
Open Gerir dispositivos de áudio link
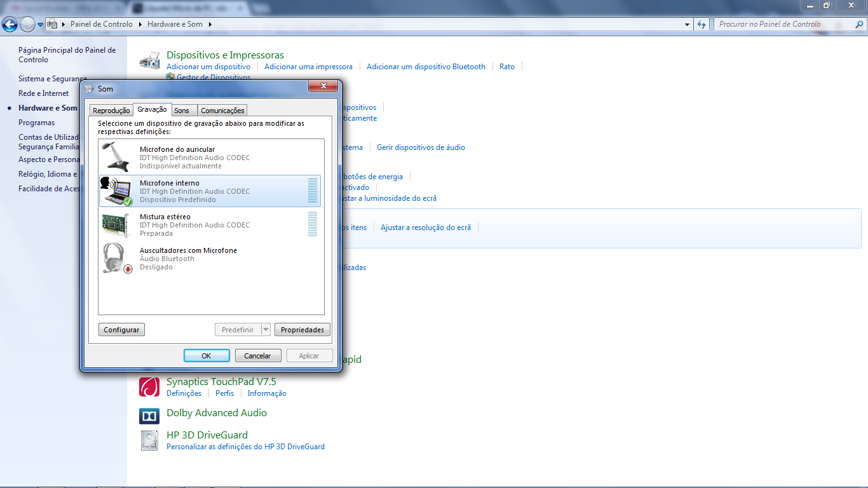pos(421,147)
